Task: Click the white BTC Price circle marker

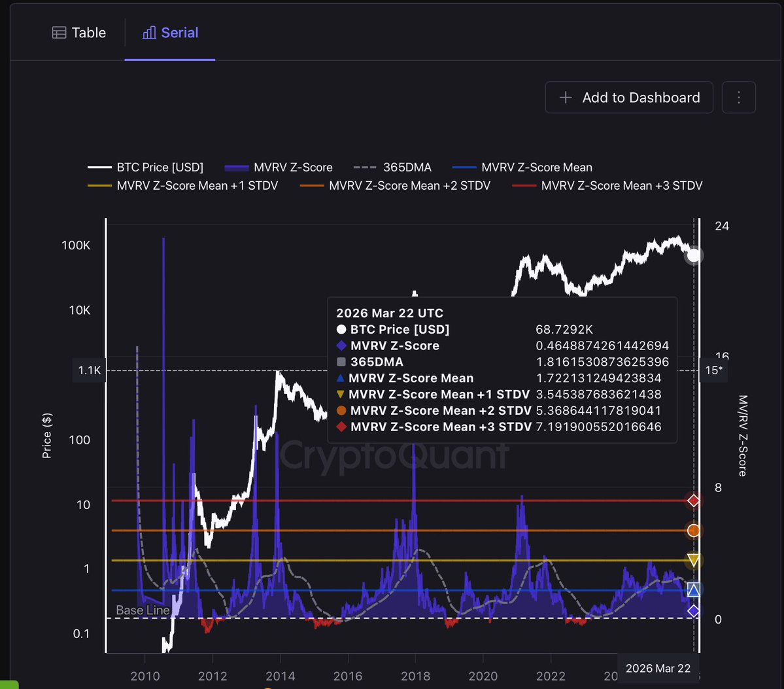Action: tap(693, 255)
